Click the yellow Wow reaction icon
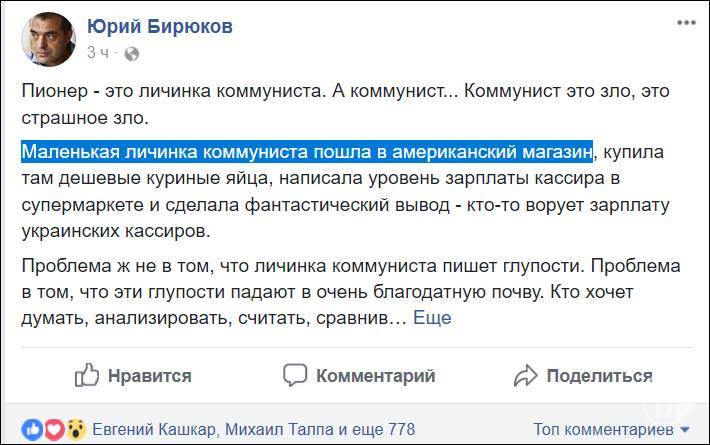The image size is (710, 445). point(74,429)
